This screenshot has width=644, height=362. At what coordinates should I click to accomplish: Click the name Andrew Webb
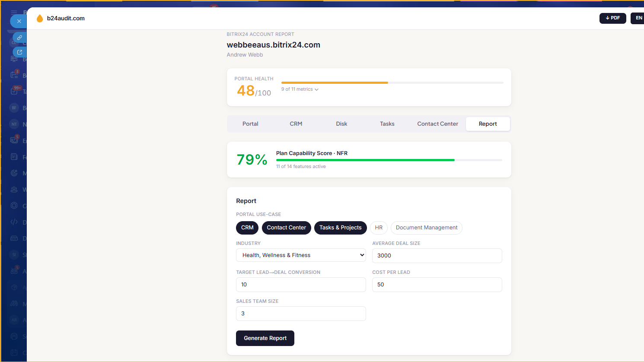245,55
